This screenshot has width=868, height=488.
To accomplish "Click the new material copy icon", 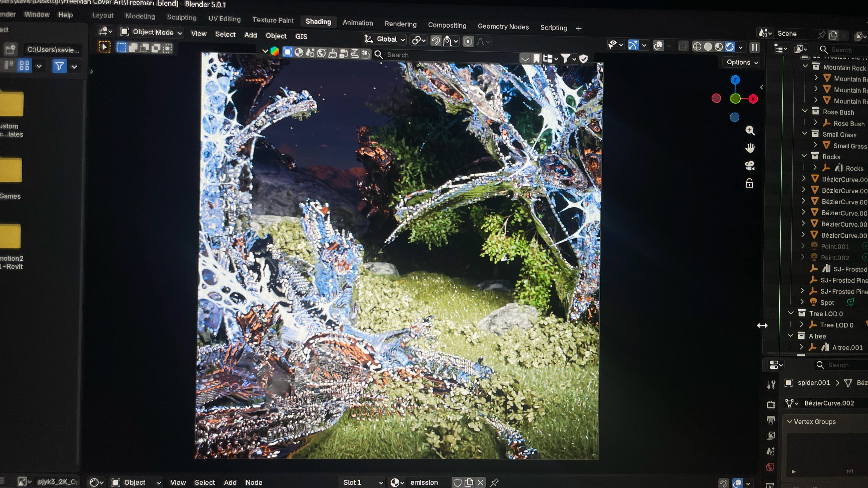I will pos(469,482).
